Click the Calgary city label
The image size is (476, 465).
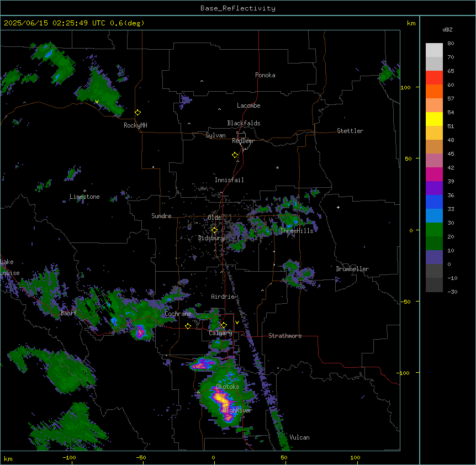[220, 333]
